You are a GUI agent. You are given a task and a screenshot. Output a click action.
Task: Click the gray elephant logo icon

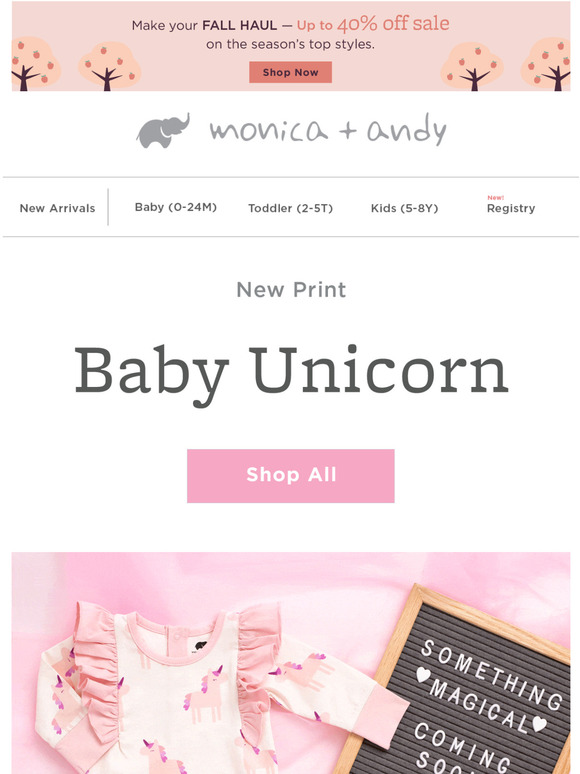163,131
